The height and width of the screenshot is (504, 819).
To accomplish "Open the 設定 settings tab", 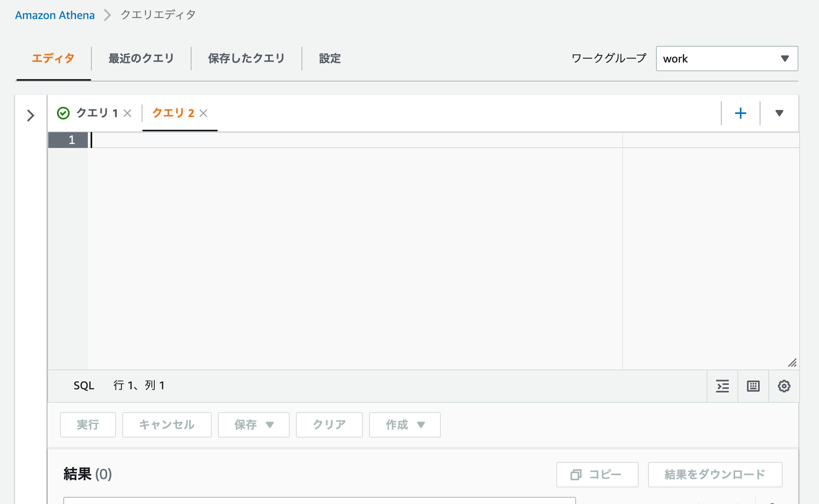I will pos(329,58).
